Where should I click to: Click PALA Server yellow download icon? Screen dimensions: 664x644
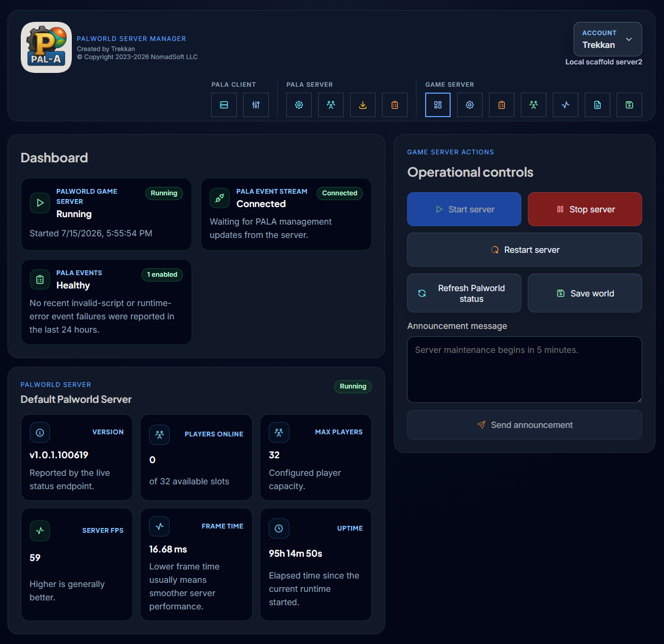[363, 105]
